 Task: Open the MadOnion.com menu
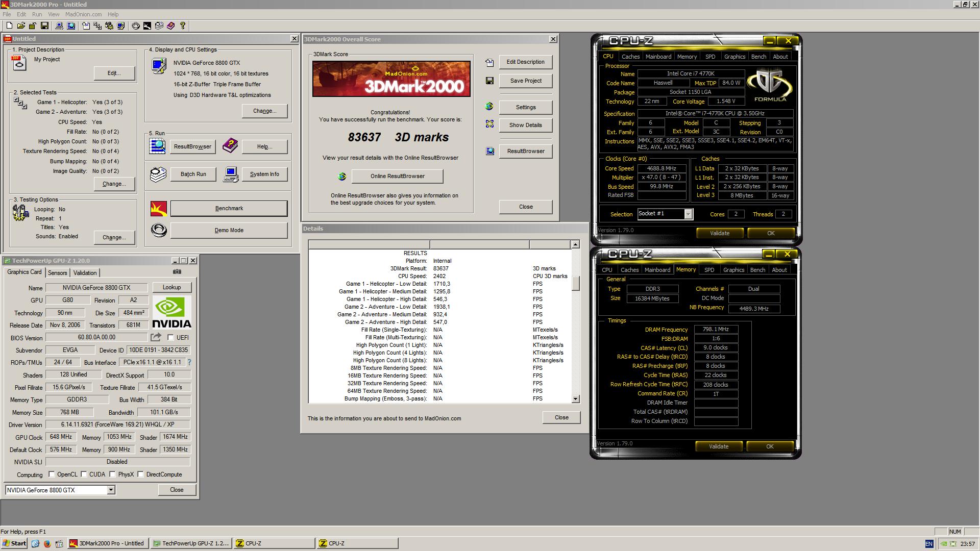pyautogui.click(x=83, y=14)
